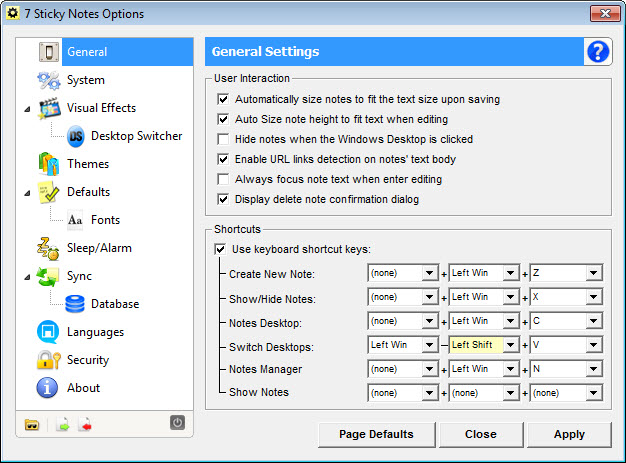The height and width of the screenshot is (463, 626).
Task: Open the Database page
Action: pos(115,304)
